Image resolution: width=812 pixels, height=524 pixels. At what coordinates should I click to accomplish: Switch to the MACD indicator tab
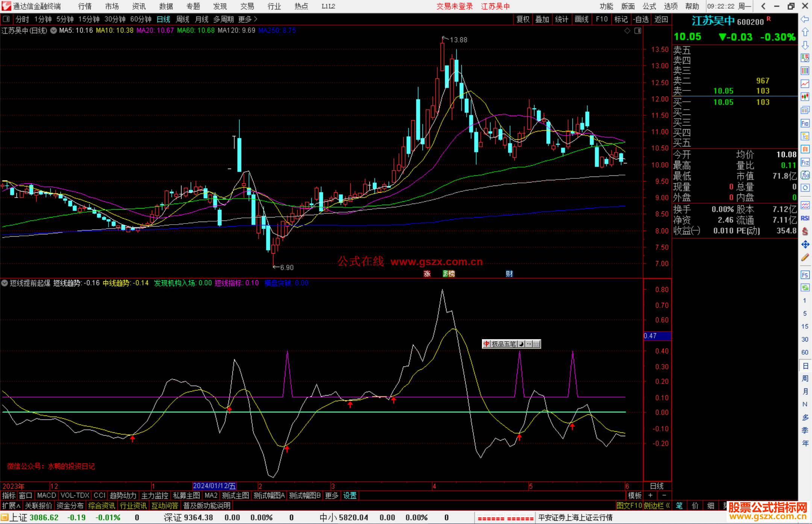click(46, 495)
